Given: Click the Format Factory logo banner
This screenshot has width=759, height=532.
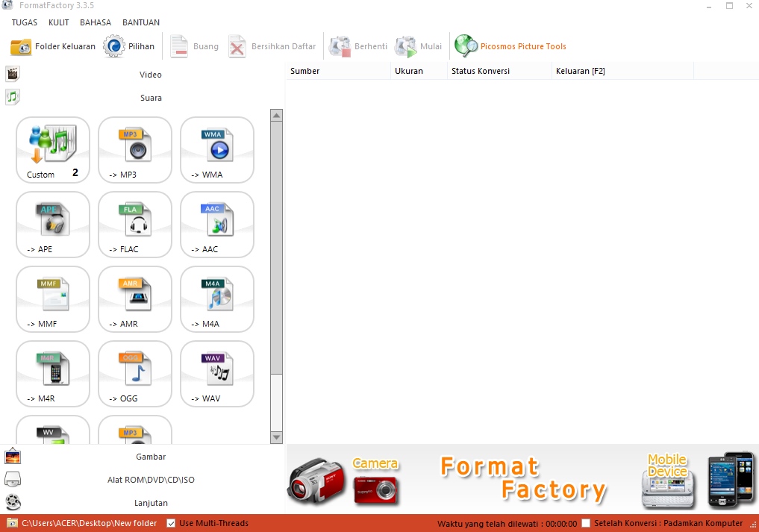Looking at the screenshot, I should pyautogui.click(x=523, y=478).
